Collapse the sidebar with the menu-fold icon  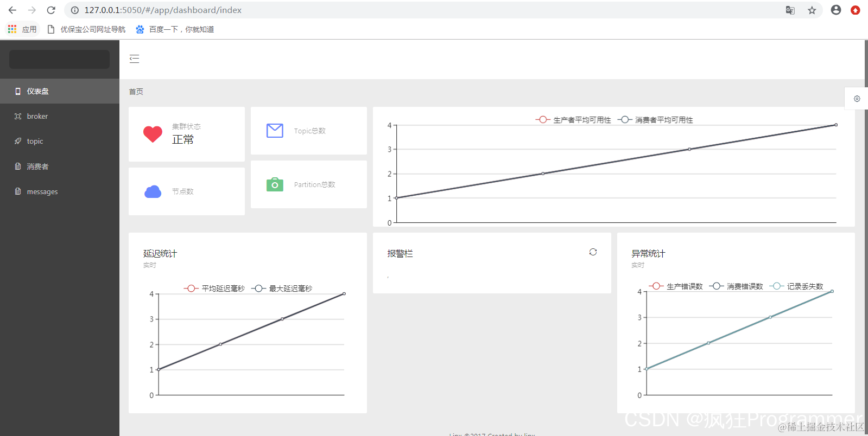[x=134, y=59]
